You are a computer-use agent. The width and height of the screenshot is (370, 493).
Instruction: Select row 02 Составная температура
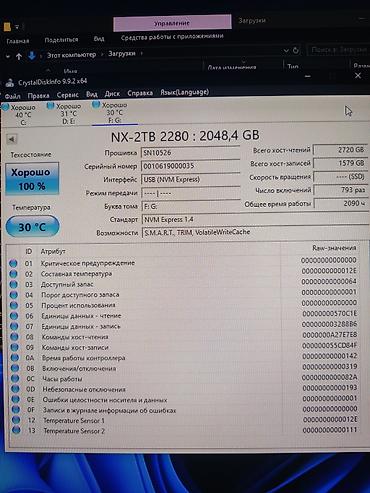pos(183,273)
